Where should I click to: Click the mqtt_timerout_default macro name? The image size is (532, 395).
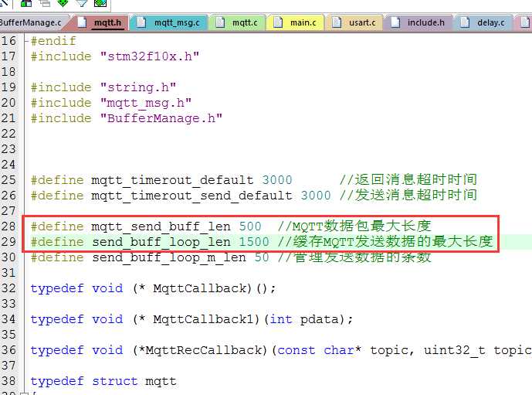172,180
